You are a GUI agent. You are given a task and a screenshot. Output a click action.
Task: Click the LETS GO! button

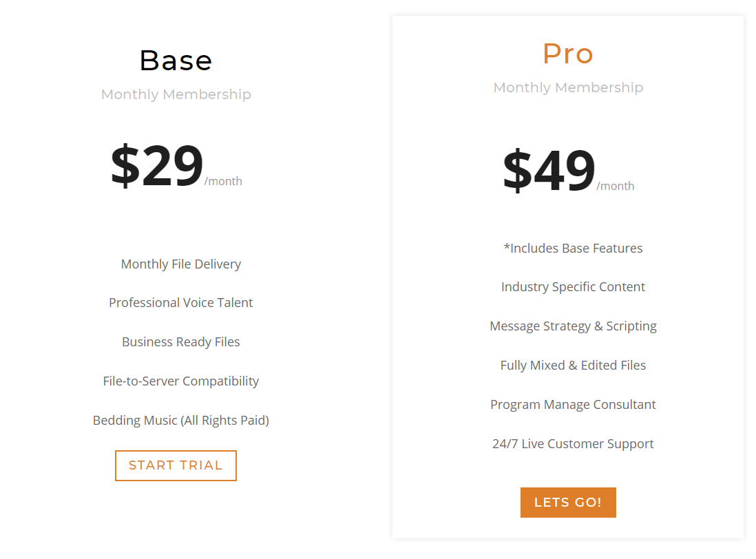click(568, 503)
